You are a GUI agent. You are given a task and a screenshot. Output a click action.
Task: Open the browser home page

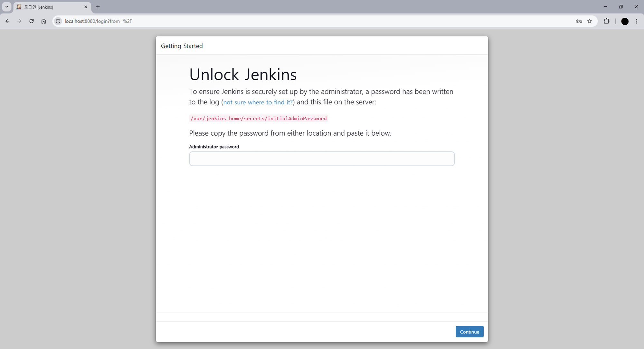click(x=43, y=21)
